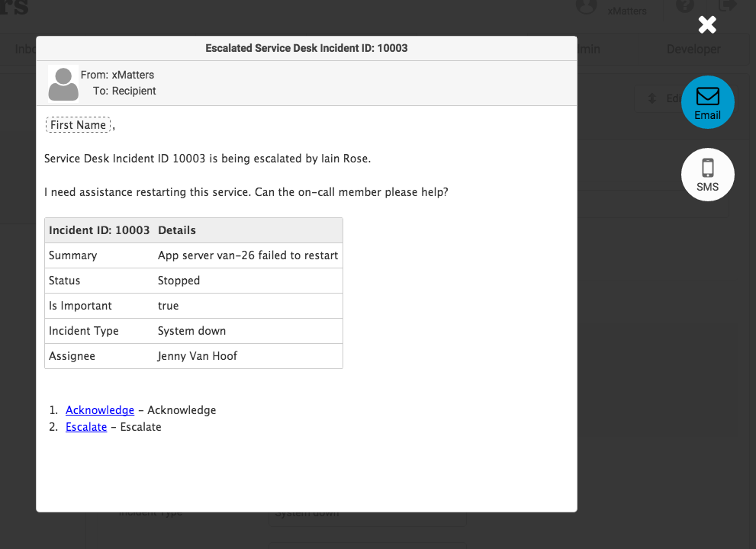Select the First Name placeholder token
This screenshot has height=549, width=756.
point(78,125)
